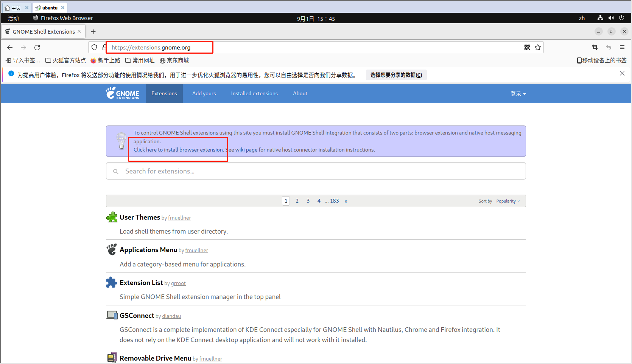Screen dimensions: 632x364
Task: Open the 京东商城 bookmark
Action: (174, 60)
